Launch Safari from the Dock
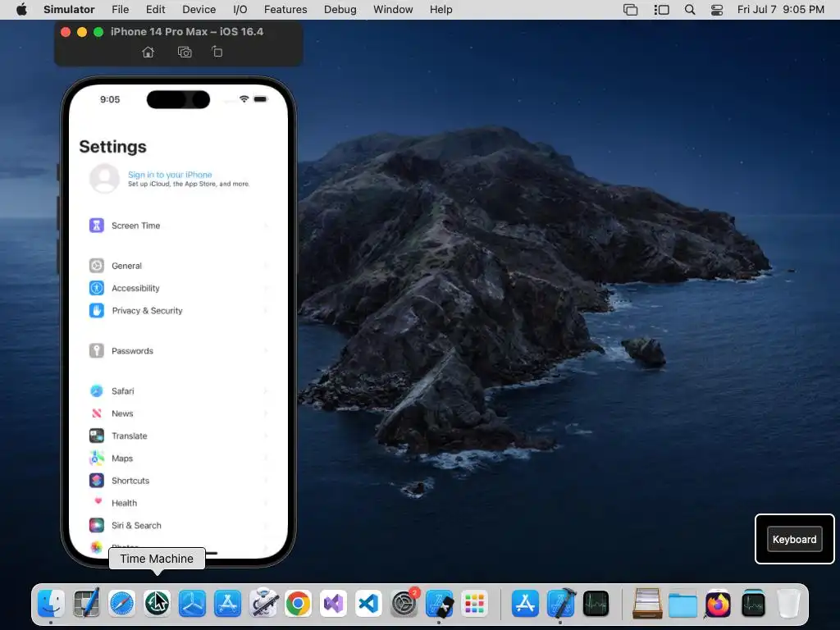 (121, 604)
